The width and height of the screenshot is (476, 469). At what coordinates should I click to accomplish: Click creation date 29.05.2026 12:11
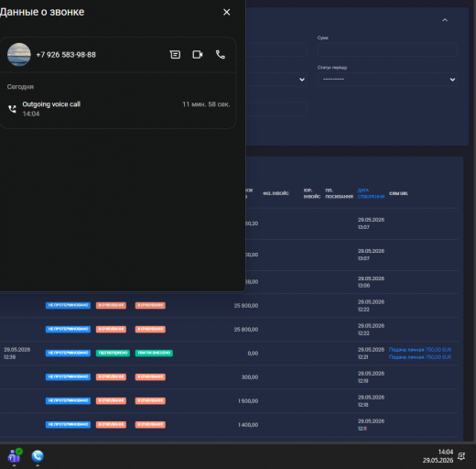coord(371,425)
